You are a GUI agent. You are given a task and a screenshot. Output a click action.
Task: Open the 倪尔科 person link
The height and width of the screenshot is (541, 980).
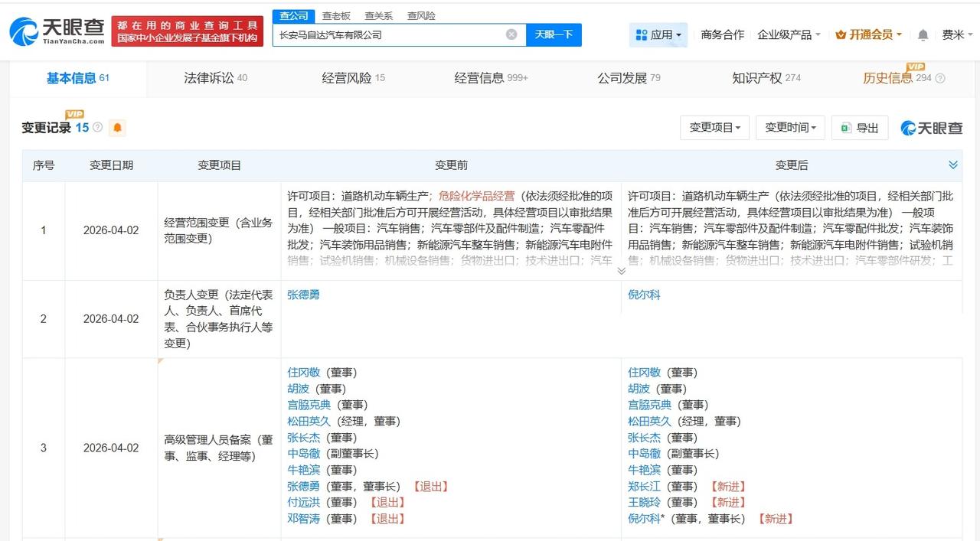(x=644, y=295)
